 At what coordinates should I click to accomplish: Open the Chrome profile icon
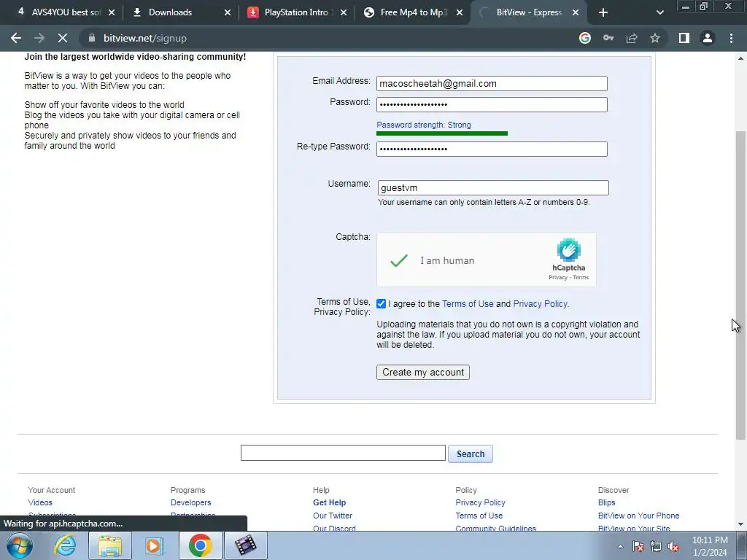(708, 38)
